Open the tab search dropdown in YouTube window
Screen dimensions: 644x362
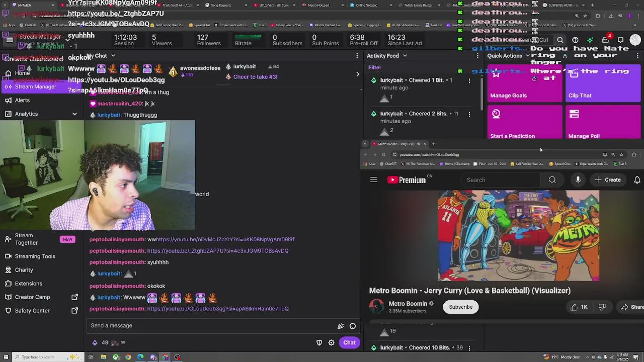[x=365, y=144]
